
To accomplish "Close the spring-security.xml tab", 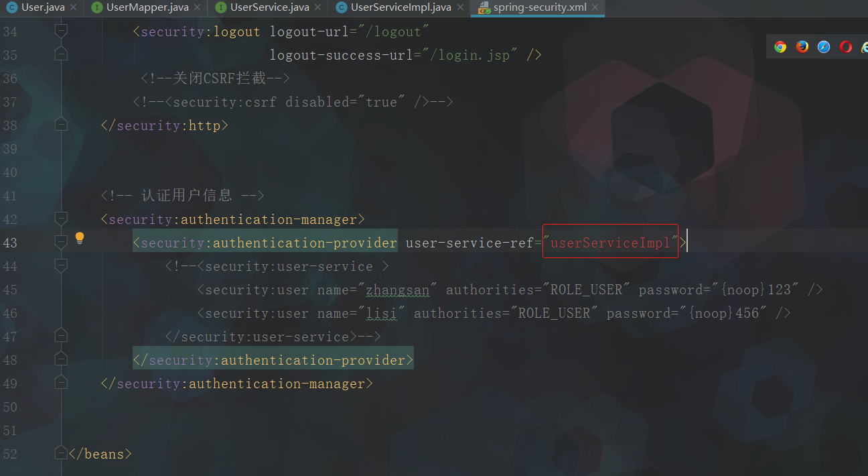I will (595, 8).
